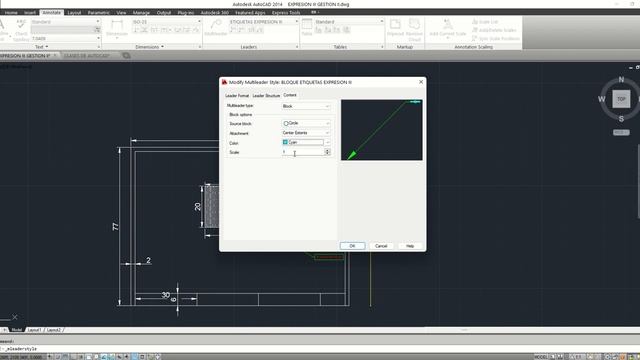Expand the Dimensions panel title

[x=149, y=47]
